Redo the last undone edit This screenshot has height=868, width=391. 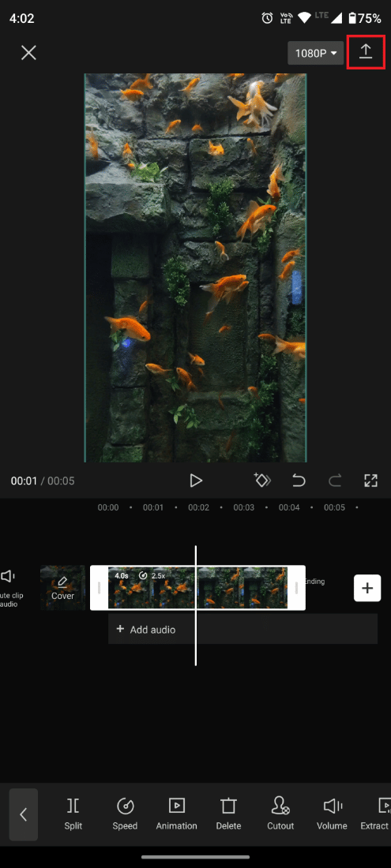coord(334,481)
